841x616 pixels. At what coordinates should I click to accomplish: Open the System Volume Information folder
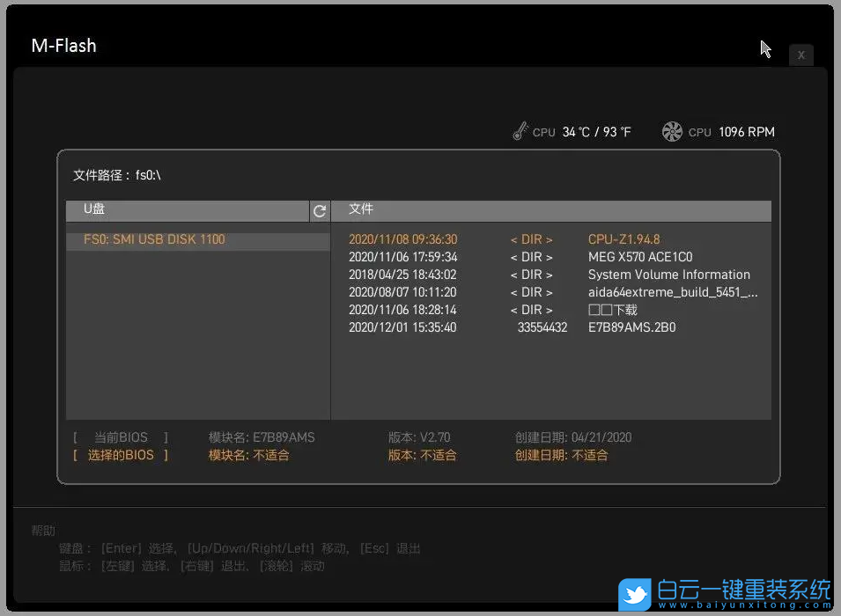tap(669, 274)
